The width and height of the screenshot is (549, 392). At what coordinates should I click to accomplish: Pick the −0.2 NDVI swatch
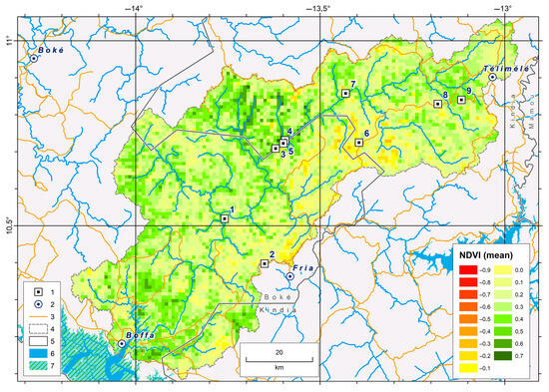tap(468, 356)
